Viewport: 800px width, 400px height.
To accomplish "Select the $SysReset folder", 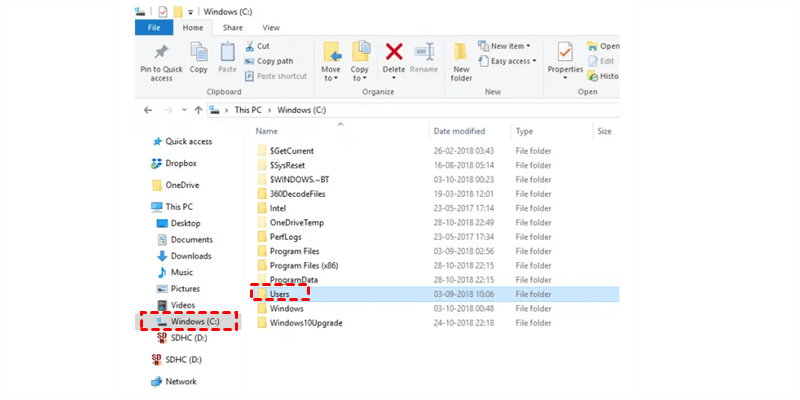I will 282,165.
